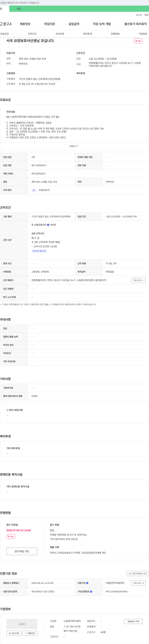This screenshot has width=149, height=644.
Task: Click 모집 직종 value 재가 요양보호사
Action: click(39, 165)
